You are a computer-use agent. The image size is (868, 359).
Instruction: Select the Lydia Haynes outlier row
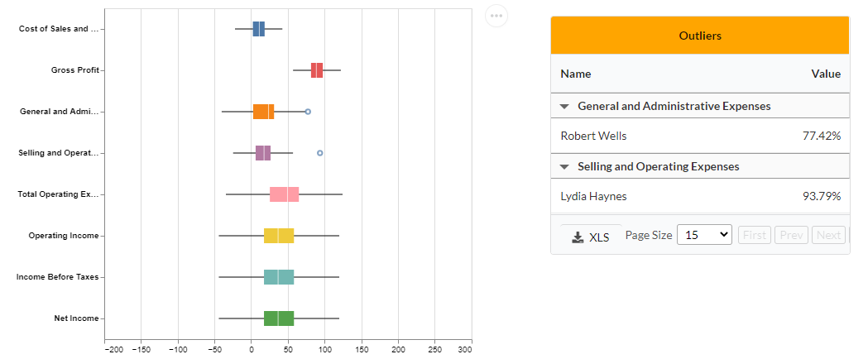click(x=699, y=196)
